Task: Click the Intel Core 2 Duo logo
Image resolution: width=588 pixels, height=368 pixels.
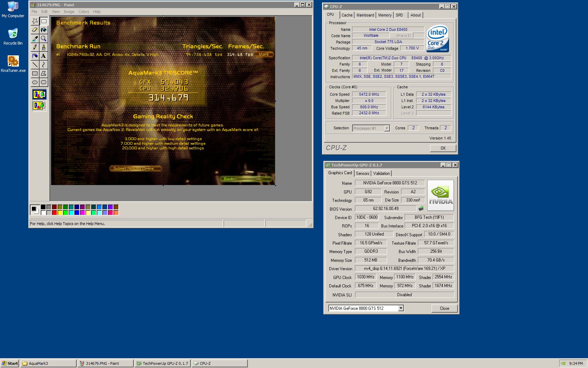Action: coord(437,39)
